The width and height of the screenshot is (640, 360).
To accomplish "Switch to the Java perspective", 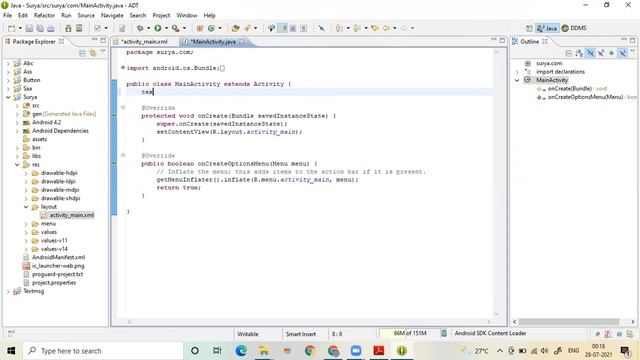I will (x=547, y=28).
